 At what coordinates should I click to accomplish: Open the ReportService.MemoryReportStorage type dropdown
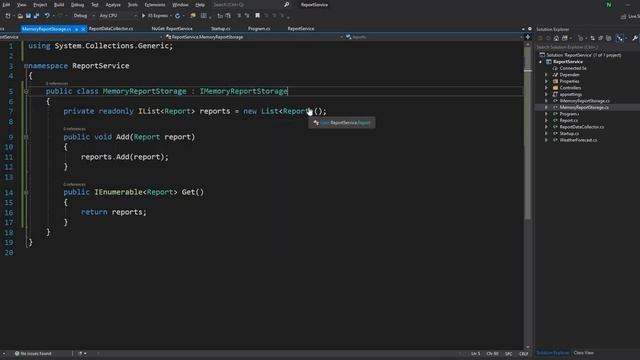click(255, 37)
